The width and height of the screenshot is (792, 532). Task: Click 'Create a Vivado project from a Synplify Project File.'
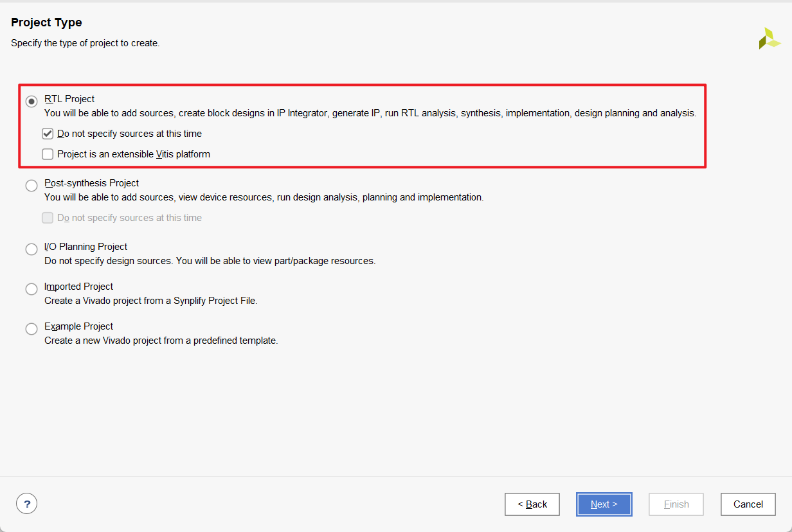tap(151, 301)
